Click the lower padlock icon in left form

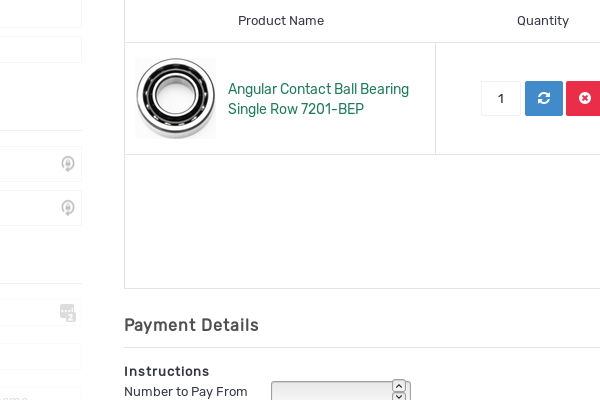click(x=68, y=208)
